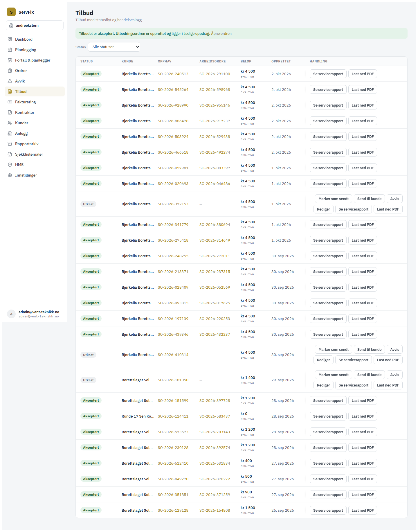Go to the Planlegging menu item

coord(35,50)
